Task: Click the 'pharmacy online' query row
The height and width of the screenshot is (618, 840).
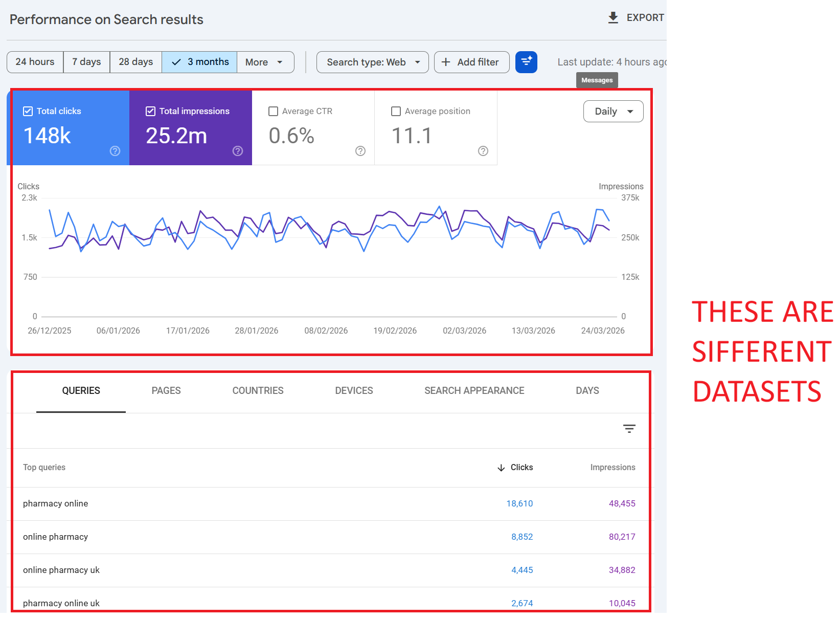Action: (x=56, y=504)
